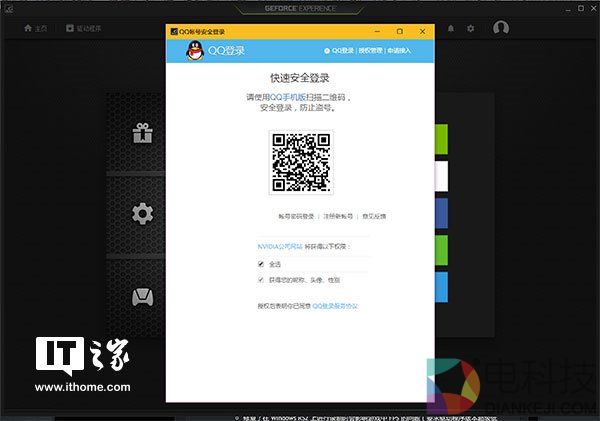600x421 pixels.
Task: Click the QQ dialog title bar icon
Action: [x=174, y=31]
